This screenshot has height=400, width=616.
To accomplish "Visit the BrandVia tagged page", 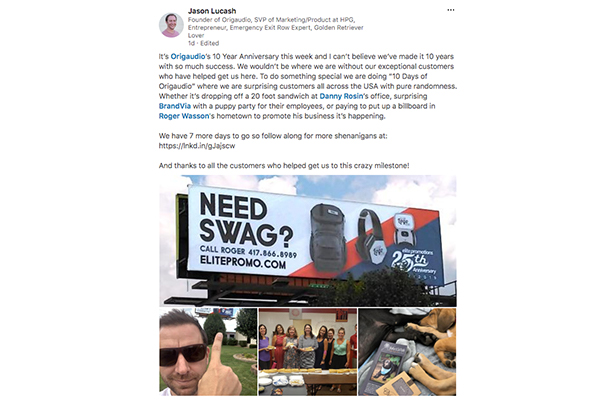I will tap(175, 106).
